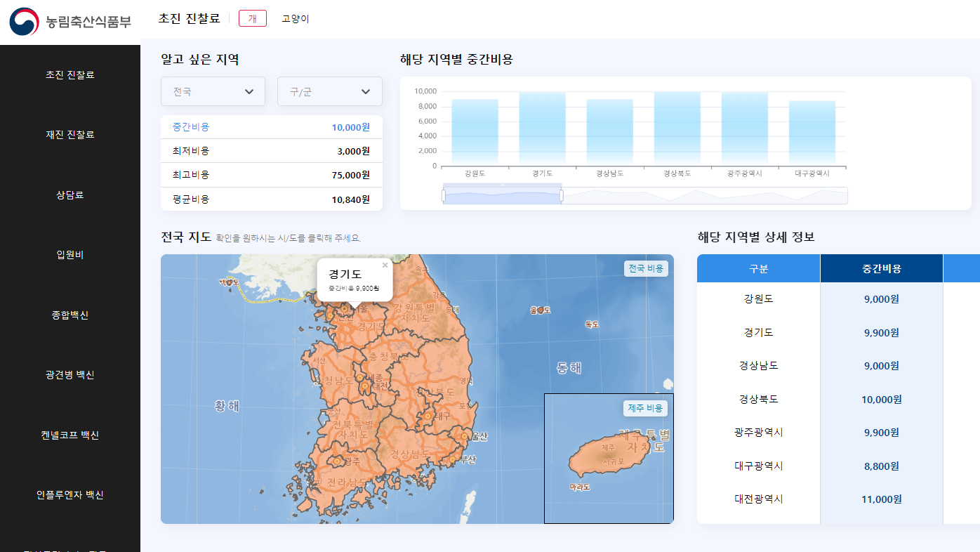Open the 구/군 district dropdown
The height and width of the screenshot is (552, 980).
[329, 91]
